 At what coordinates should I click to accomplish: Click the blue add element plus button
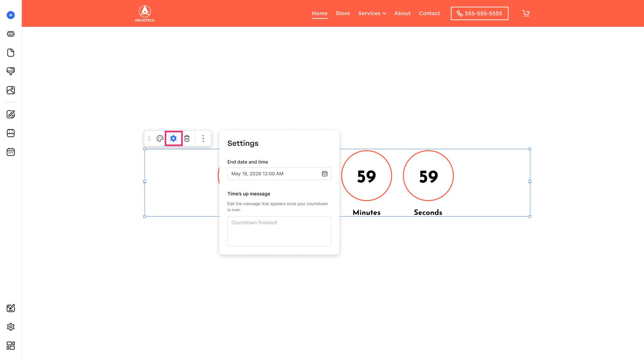11,15
